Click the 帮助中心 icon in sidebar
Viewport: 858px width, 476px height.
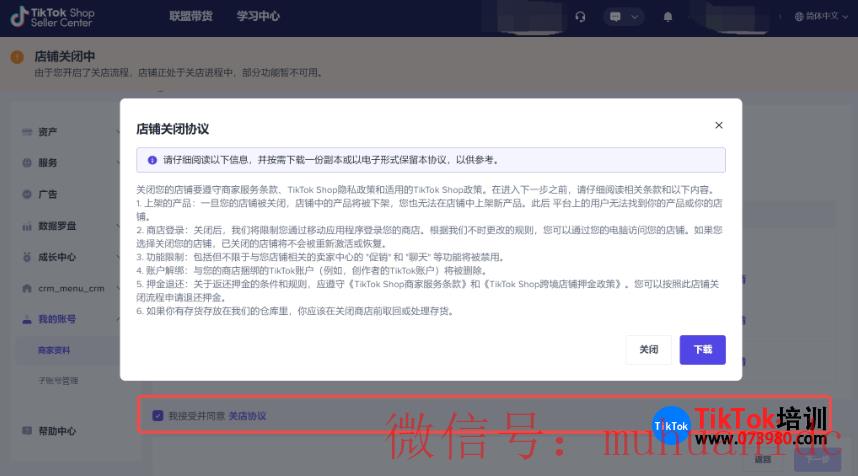[x=27, y=431]
